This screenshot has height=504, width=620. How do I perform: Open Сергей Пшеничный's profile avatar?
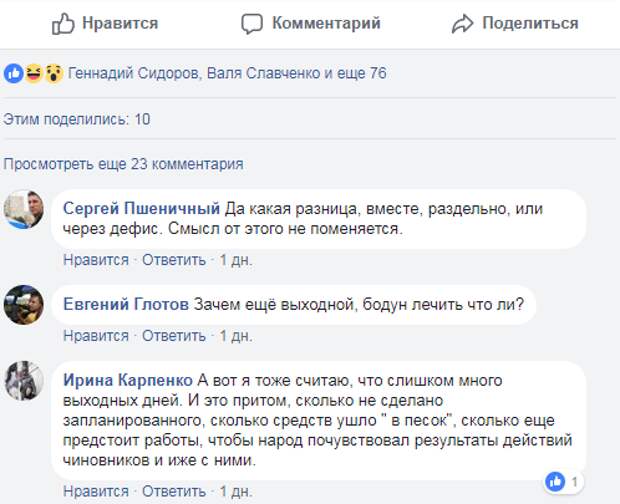tap(24, 208)
